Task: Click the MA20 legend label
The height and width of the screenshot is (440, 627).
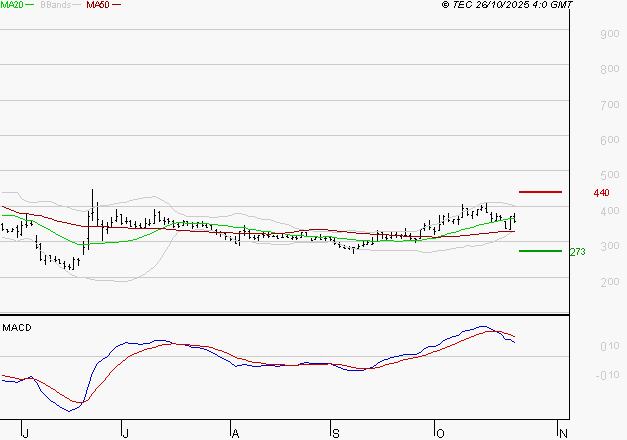Action: 13,5
